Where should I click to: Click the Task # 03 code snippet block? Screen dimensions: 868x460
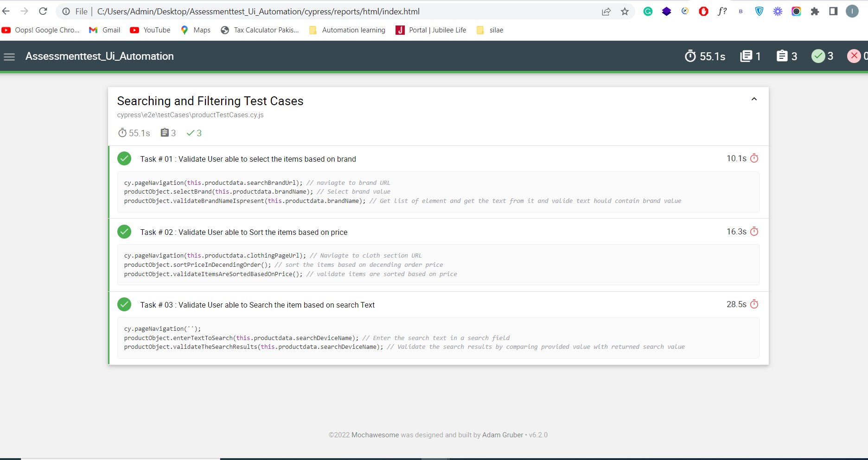438,338
